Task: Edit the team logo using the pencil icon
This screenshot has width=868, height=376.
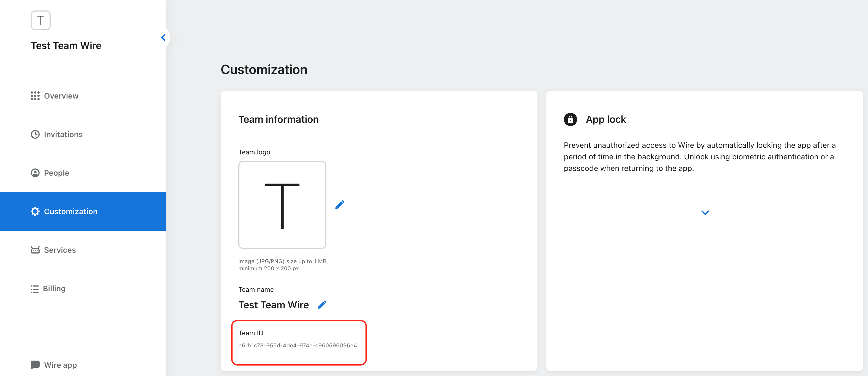Action: [340, 204]
